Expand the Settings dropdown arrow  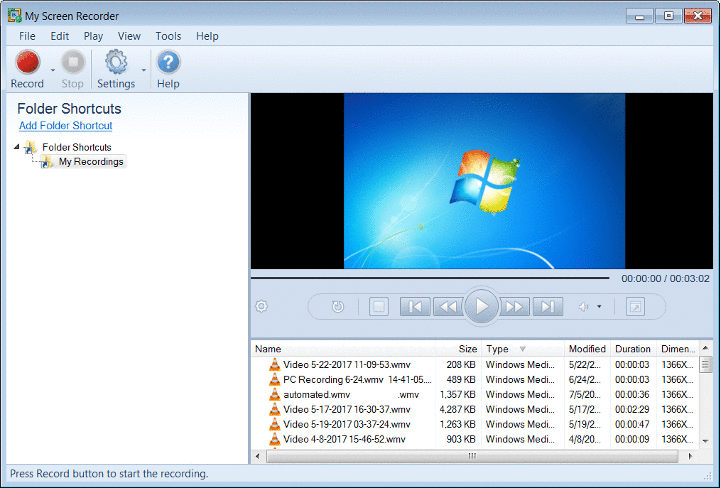[144, 70]
